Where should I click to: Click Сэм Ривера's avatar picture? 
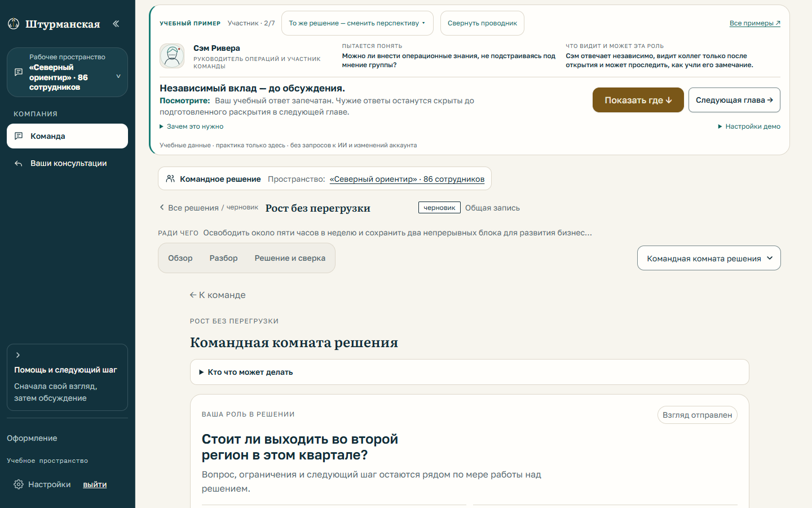click(172, 56)
